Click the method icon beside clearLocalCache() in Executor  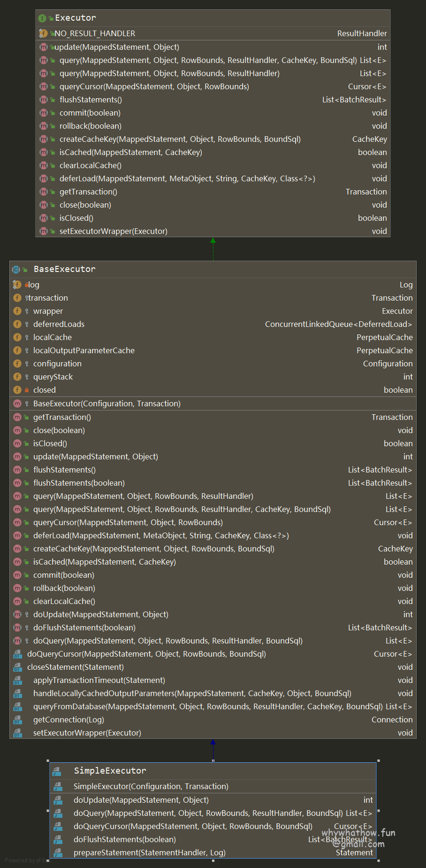[x=44, y=165]
